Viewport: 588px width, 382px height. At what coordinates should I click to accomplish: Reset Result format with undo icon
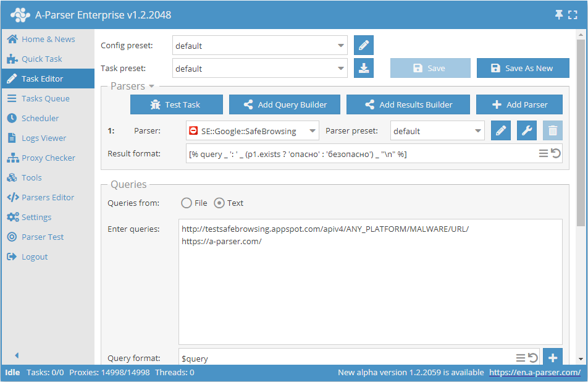pos(556,153)
